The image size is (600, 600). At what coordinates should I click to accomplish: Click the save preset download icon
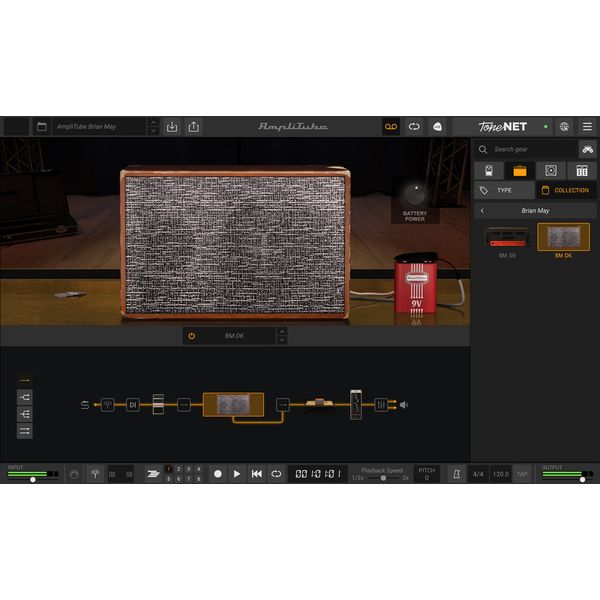(172, 127)
